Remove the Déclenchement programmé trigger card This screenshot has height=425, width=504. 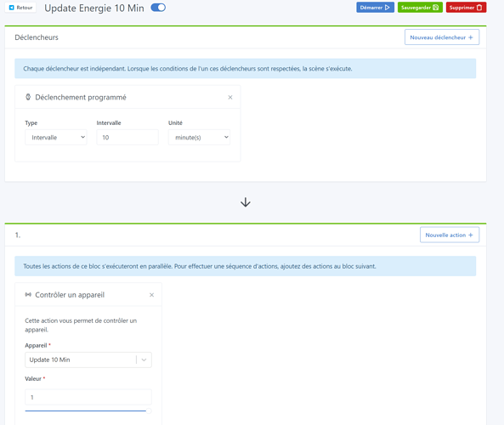click(x=230, y=98)
